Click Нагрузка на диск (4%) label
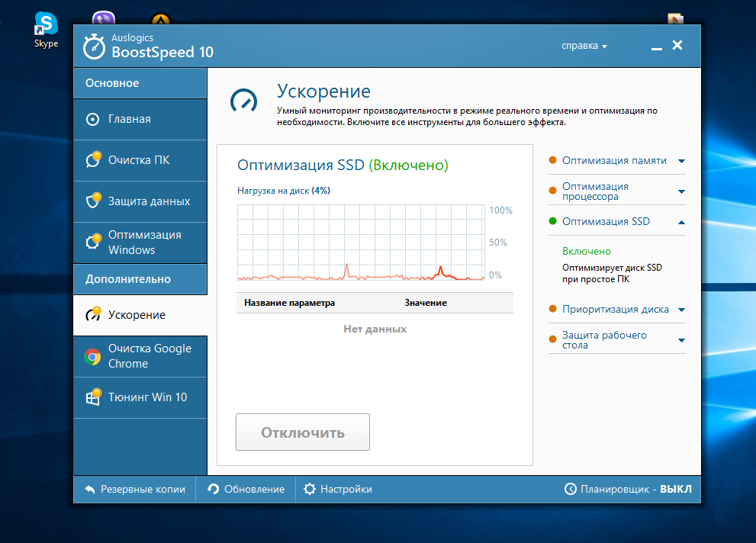Screen dimensions: 756x543 284,191
